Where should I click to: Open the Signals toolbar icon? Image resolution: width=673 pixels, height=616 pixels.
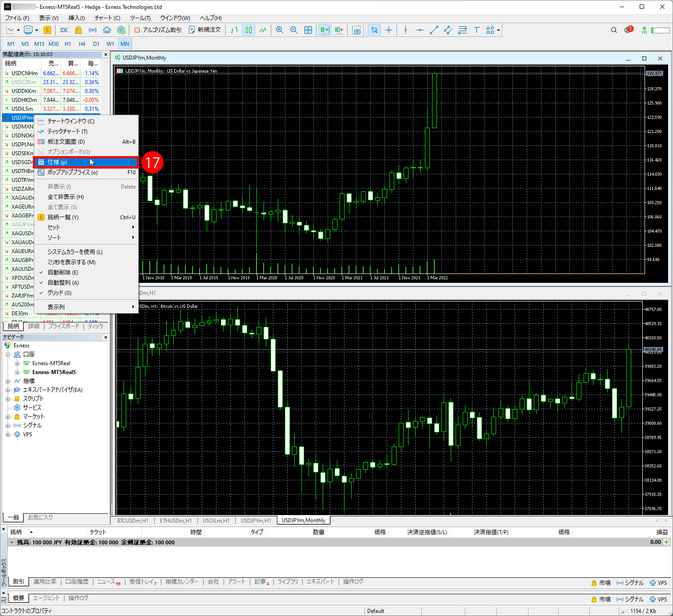(92, 30)
